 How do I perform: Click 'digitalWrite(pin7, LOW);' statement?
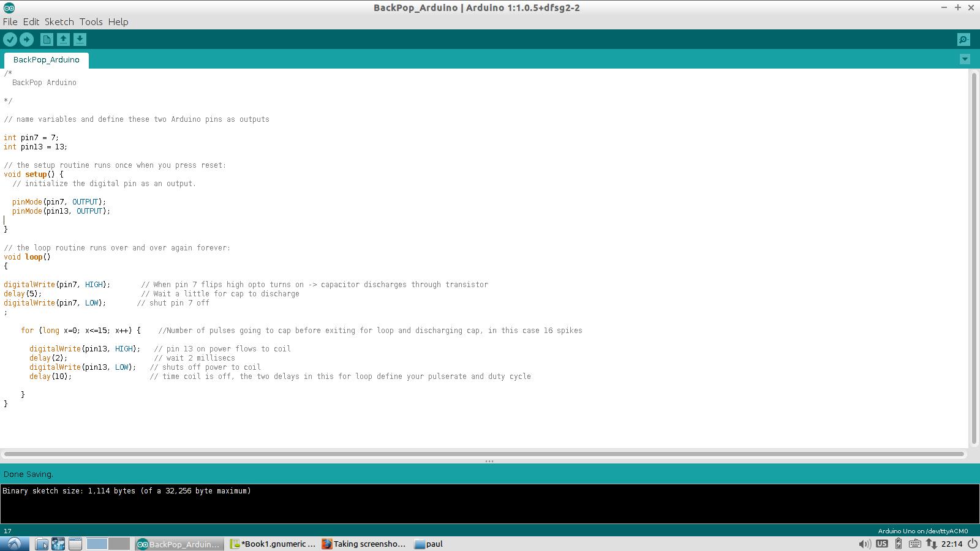55,303
